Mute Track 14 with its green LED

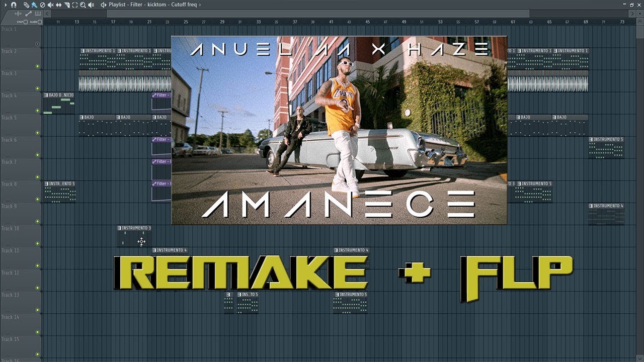coord(37,332)
